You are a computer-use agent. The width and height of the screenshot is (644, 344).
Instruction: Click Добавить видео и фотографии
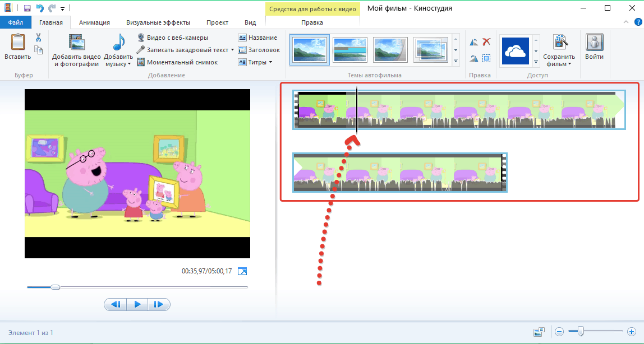[x=76, y=50]
